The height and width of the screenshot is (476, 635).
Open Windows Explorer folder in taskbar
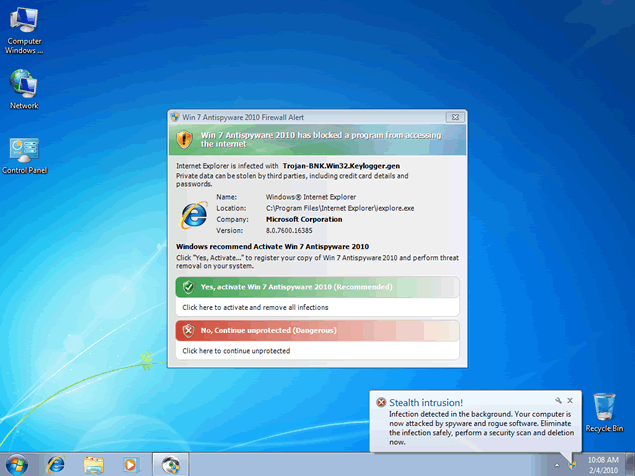93,464
